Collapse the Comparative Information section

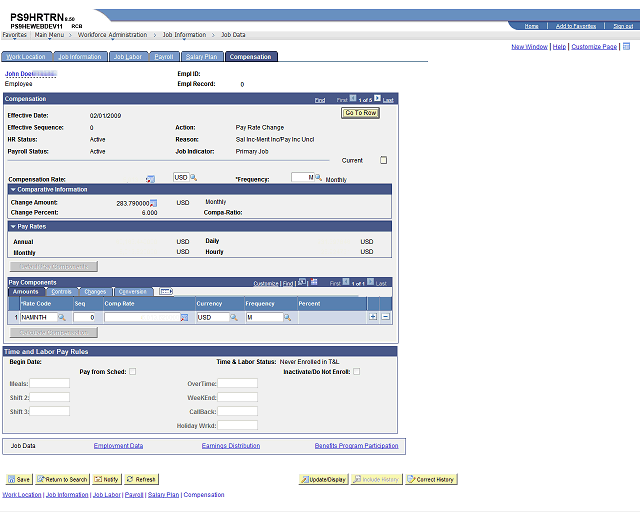(x=13, y=189)
